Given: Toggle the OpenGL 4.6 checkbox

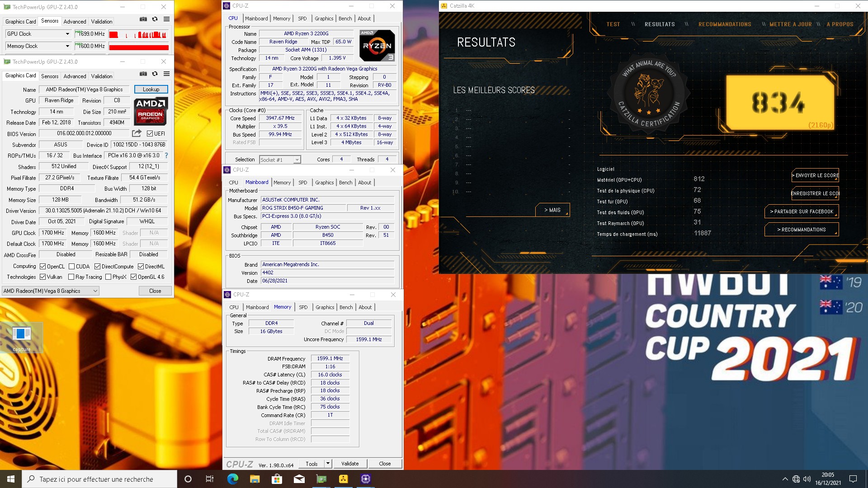Looking at the screenshot, I should tap(133, 277).
